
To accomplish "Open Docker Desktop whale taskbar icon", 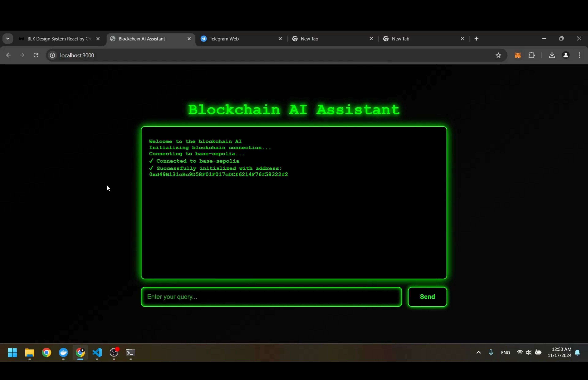I will 63,353.
